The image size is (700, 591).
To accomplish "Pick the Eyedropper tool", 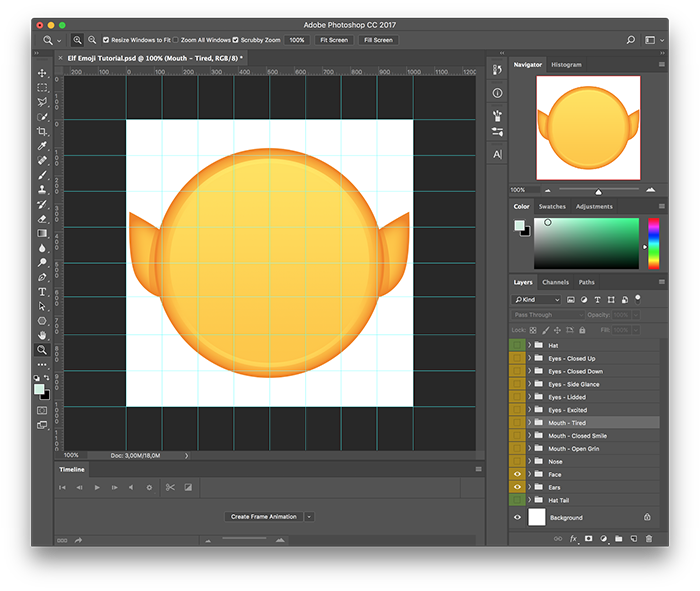I will (x=42, y=146).
